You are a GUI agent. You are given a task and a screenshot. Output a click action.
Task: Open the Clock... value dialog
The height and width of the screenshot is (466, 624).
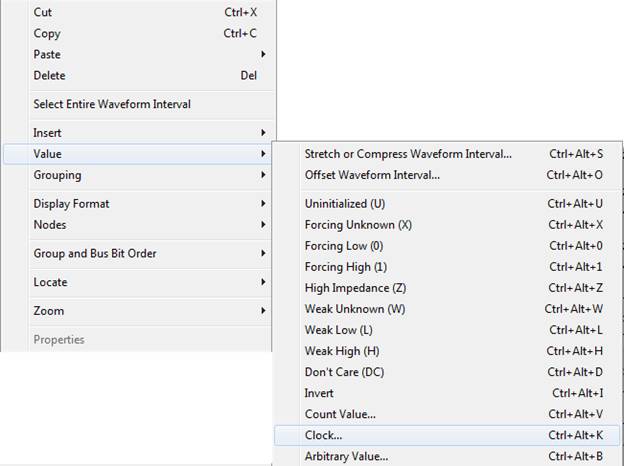[323, 435]
